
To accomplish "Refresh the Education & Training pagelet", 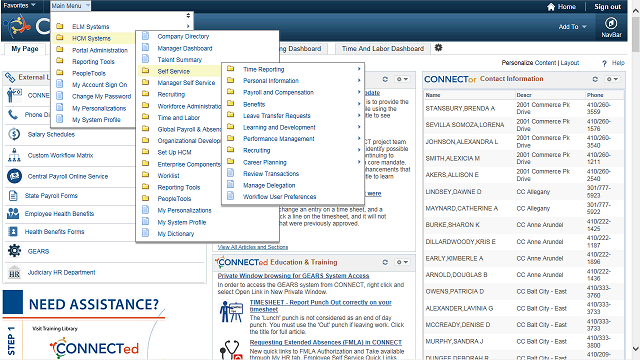I will click(x=385, y=262).
